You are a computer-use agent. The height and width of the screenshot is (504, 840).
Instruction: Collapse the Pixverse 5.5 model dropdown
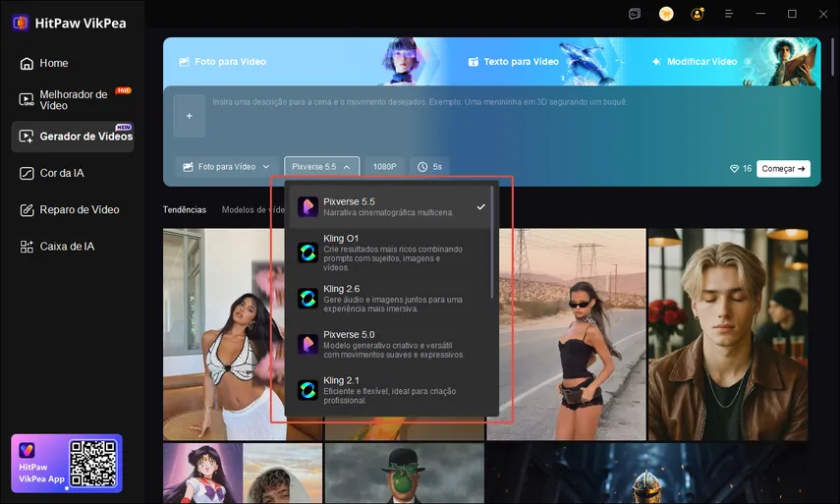click(321, 167)
